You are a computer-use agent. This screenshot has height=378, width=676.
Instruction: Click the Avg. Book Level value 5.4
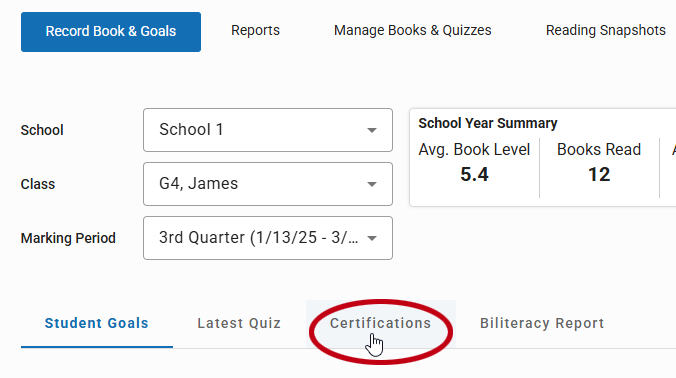[x=474, y=175]
